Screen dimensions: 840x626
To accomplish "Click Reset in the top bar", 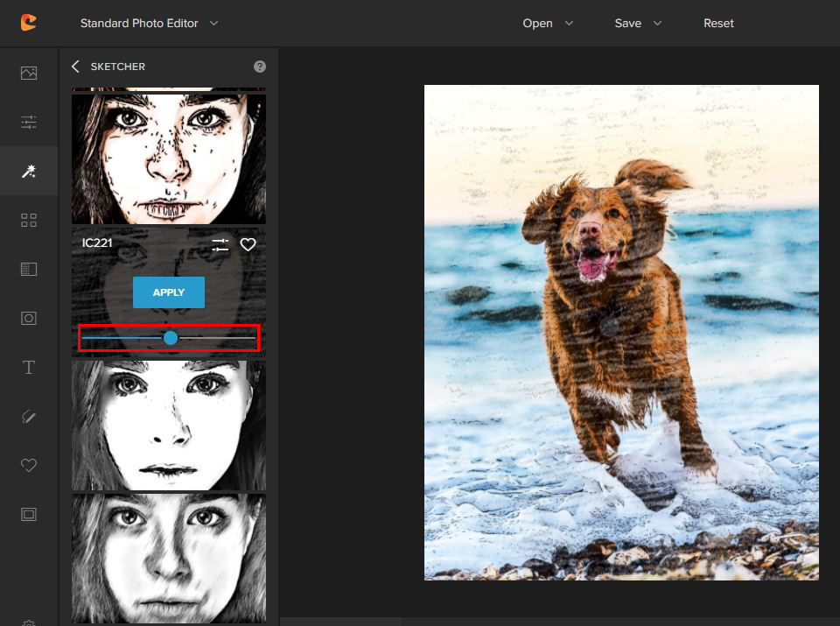I will (718, 24).
